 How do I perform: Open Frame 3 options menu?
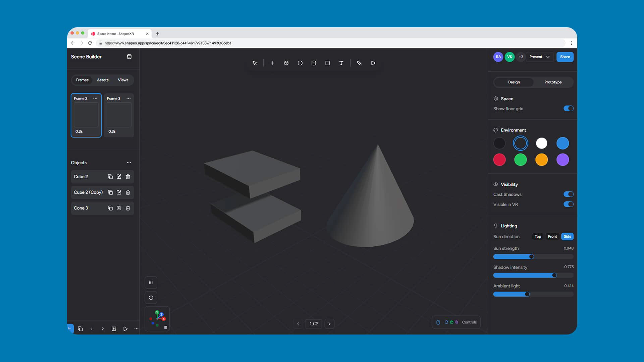[128, 99]
